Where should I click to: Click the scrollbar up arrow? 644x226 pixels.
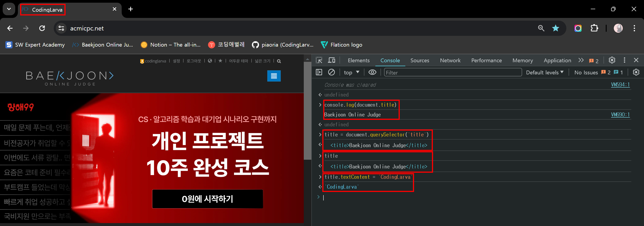tap(308, 59)
